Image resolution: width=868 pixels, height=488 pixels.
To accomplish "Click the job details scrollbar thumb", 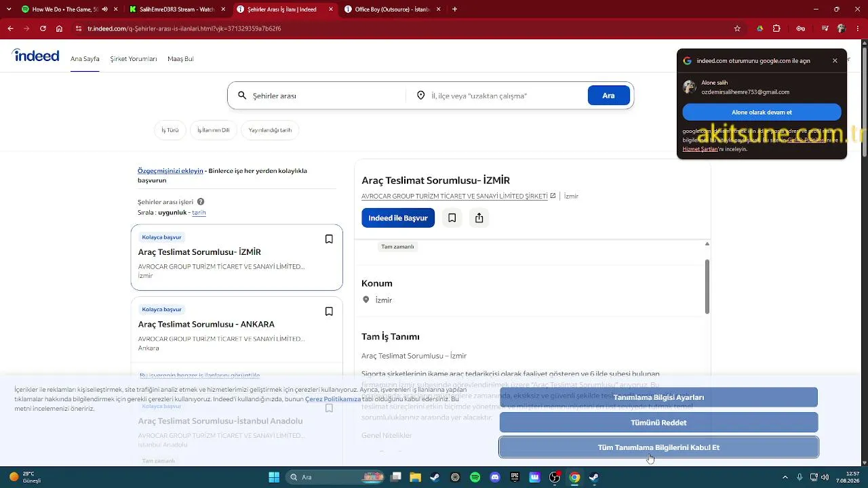I will click(x=707, y=286).
